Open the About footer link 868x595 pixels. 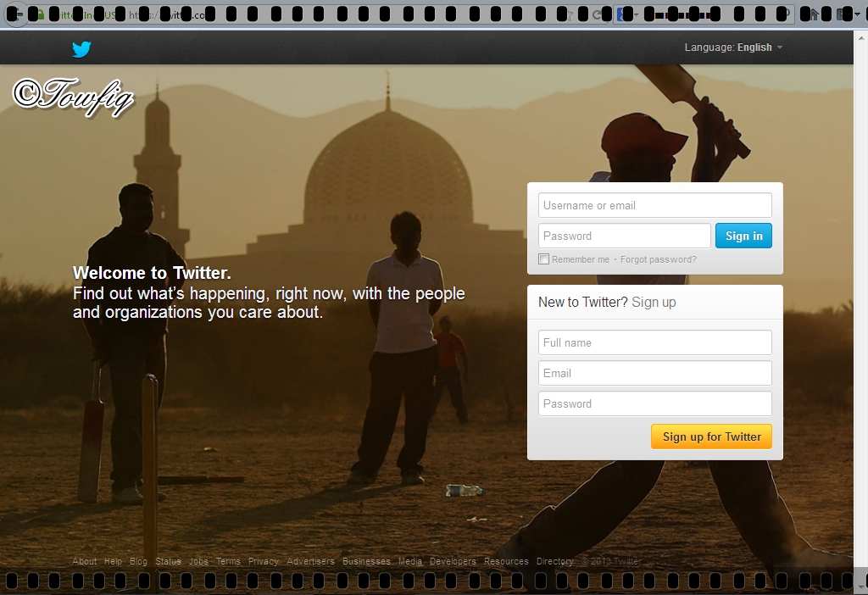(x=84, y=561)
